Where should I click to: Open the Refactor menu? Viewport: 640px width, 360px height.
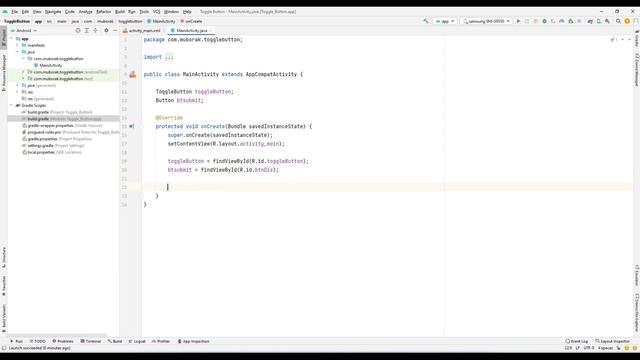pyautogui.click(x=103, y=12)
